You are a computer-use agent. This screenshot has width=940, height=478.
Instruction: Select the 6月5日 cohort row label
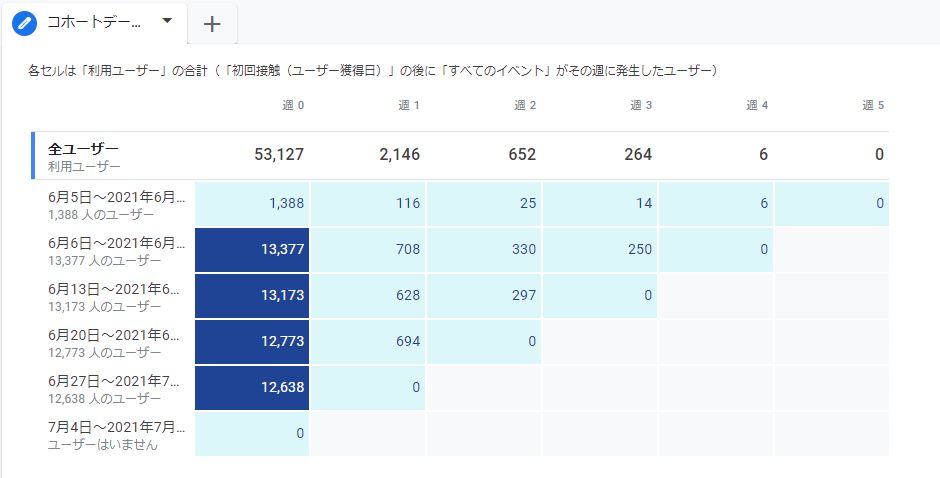(116, 205)
